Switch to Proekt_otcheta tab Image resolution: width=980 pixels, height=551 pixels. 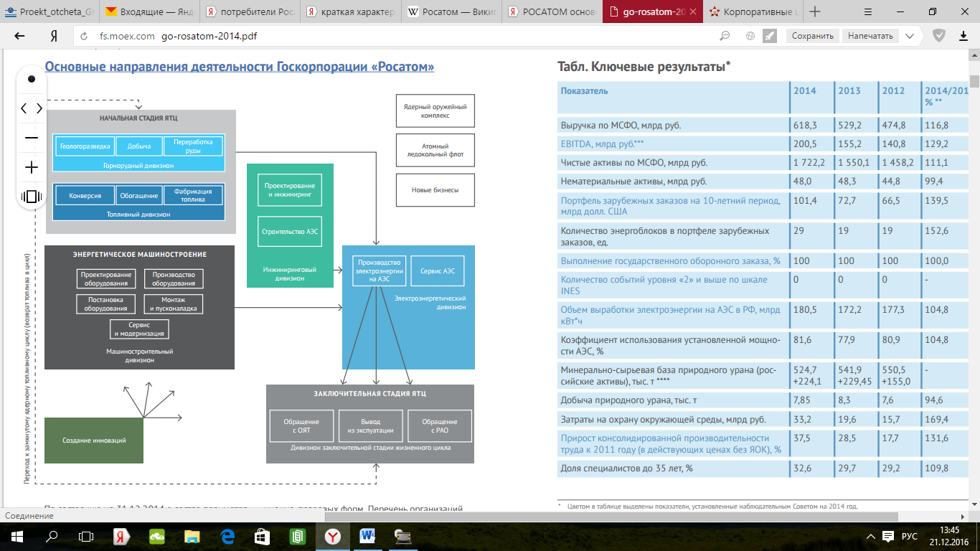tap(50, 11)
